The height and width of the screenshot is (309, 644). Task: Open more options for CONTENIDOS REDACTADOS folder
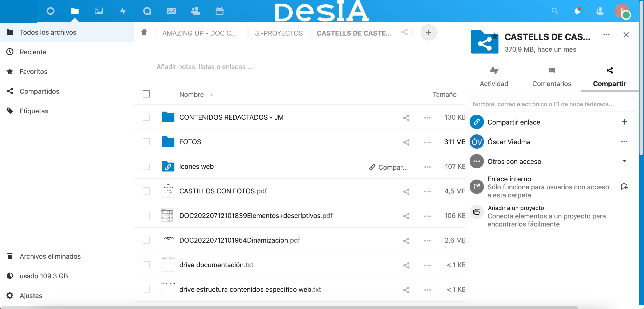pos(428,118)
